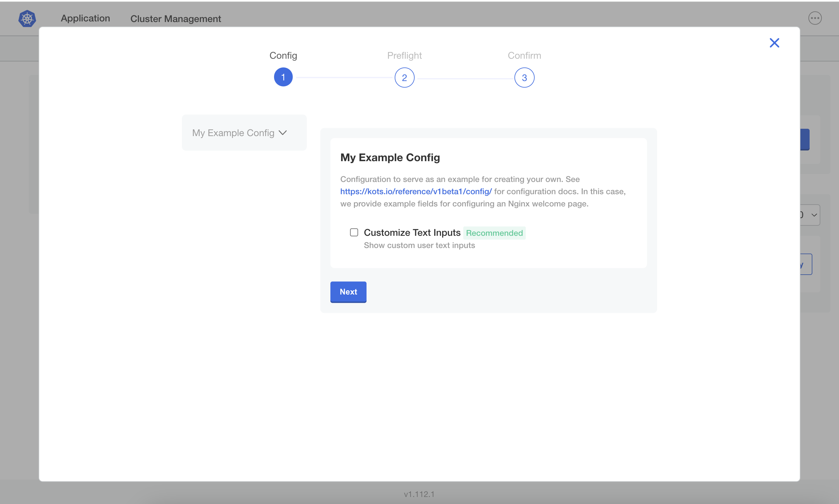
Task: Open the ellipsis overflow menu icon
Action: coord(815,18)
